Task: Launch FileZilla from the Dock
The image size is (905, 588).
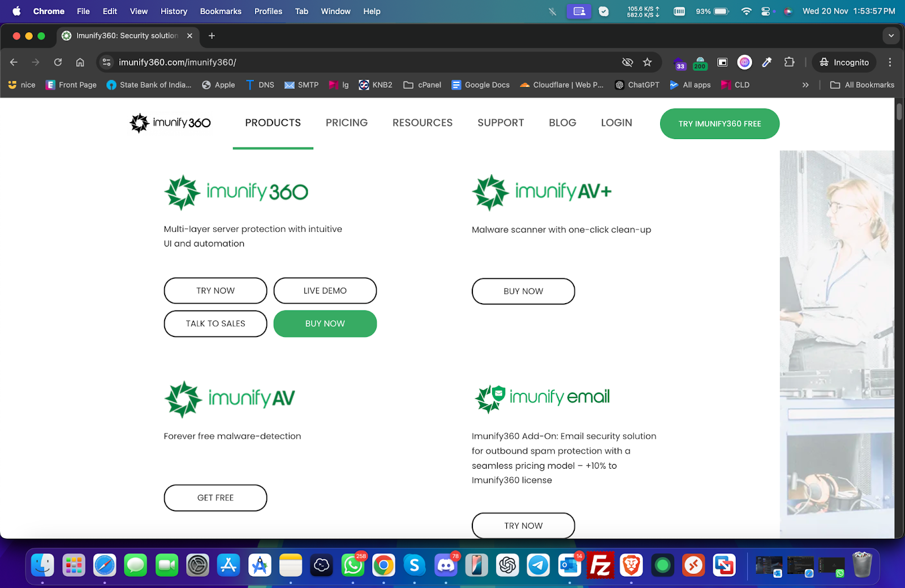Action: coord(601,565)
